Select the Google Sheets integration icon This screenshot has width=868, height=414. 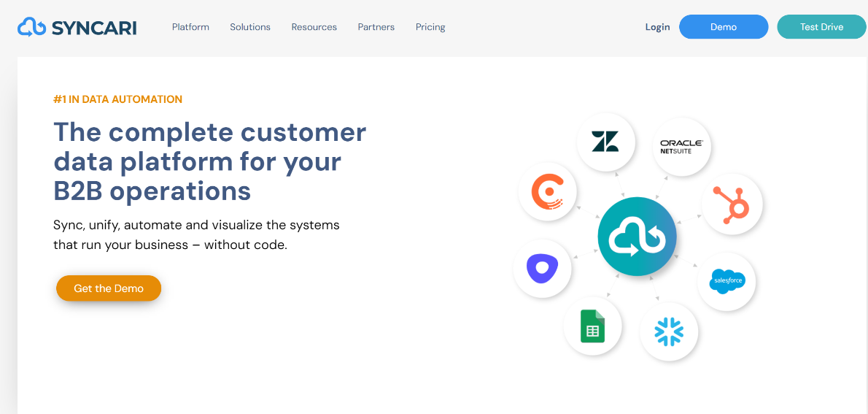tap(592, 326)
